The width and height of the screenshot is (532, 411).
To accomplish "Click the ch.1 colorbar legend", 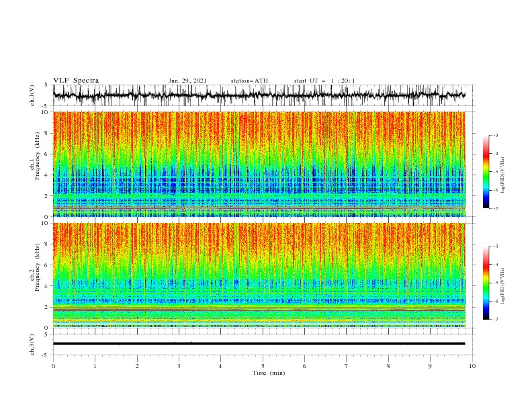I will (486, 172).
